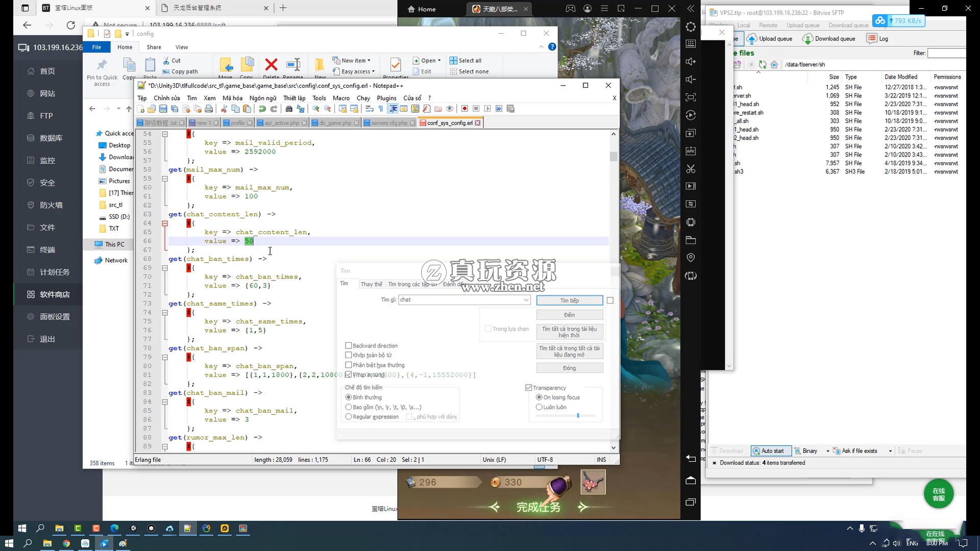Click Filter input field in Bitvise SFTP
The width and height of the screenshot is (980, 551).
pyautogui.click(x=947, y=53)
